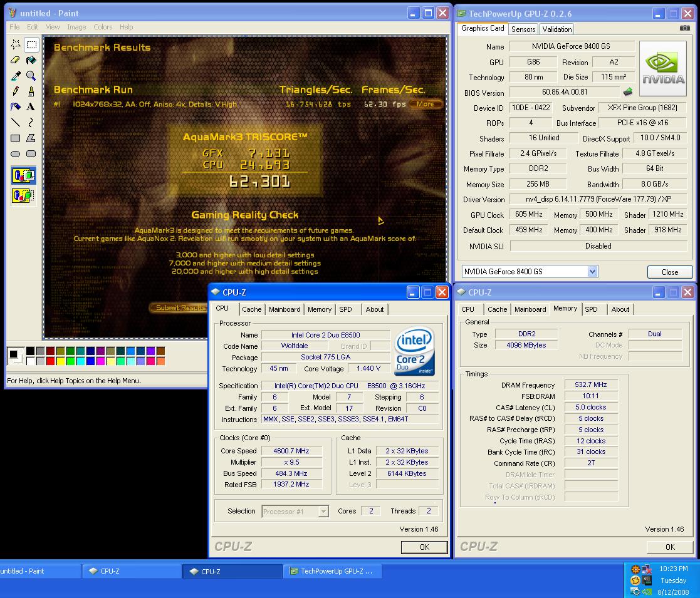Image resolution: width=700 pixels, height=598 pixels.
Task: Click the NVIDIA logo in GPU-Z
Action: 663,69
